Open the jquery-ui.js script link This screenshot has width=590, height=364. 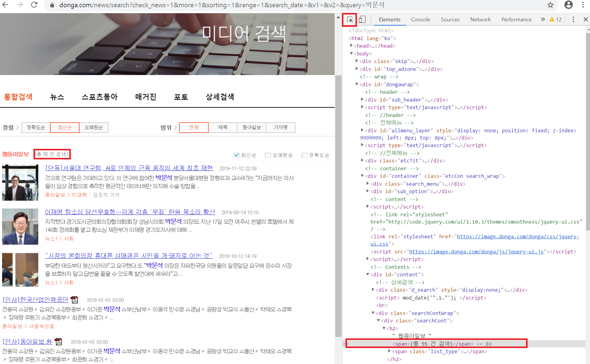pyautogui.click(x=476, y=252)
